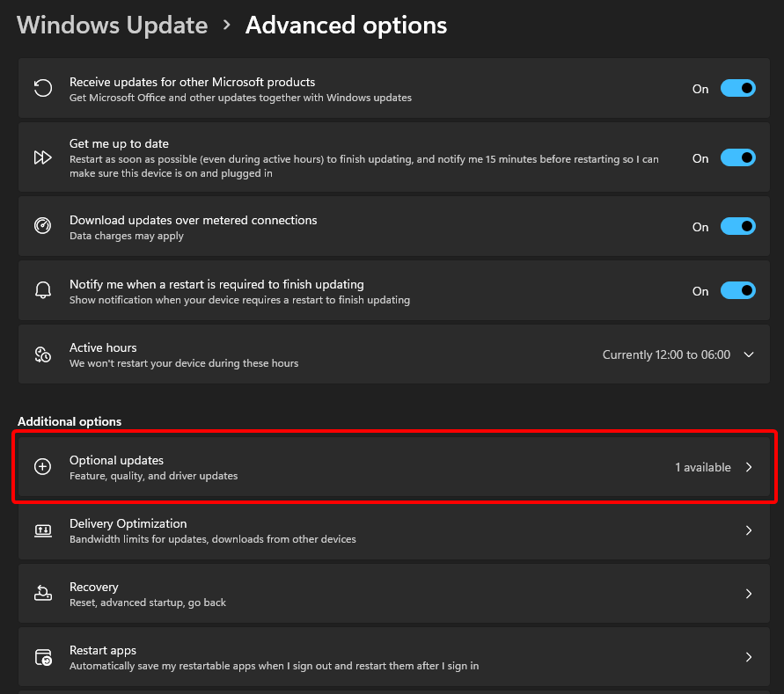Click the On label for Microsoft products updates
Screen dimensions: 784x694
tap(700, 89)
